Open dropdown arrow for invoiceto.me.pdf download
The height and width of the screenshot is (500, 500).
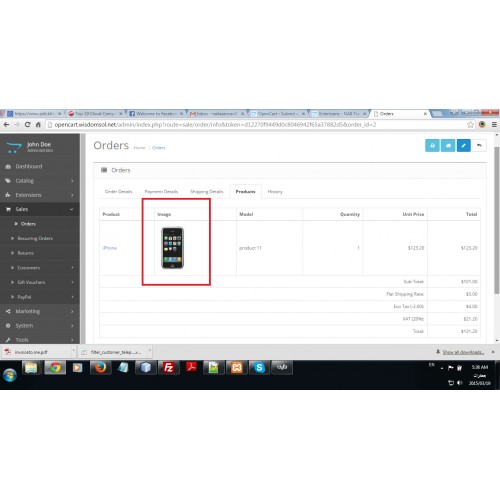click(x=73, y=352)
